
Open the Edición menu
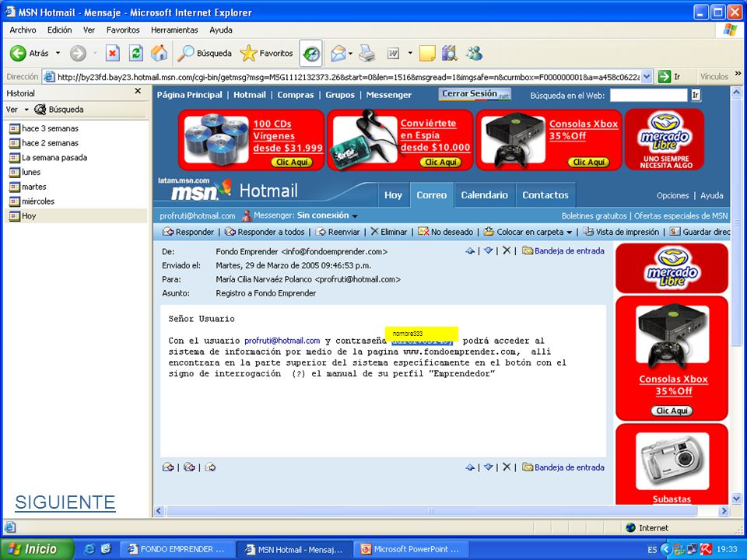pyautogui.click(x=60, y=30)
